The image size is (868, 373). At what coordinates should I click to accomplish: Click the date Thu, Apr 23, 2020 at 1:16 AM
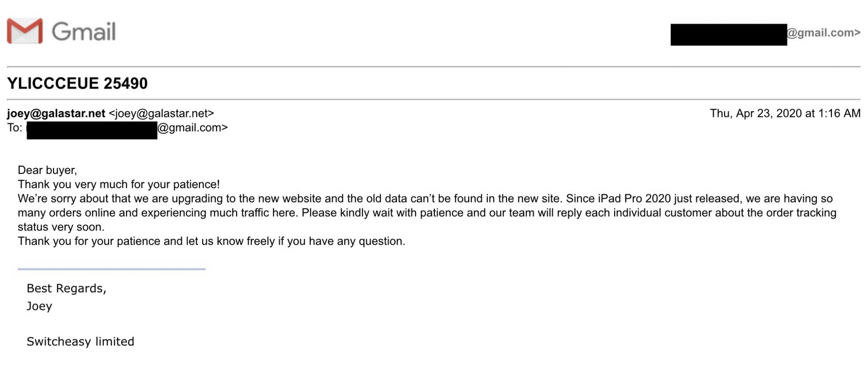pyautogui.click(x=785, y=113)
